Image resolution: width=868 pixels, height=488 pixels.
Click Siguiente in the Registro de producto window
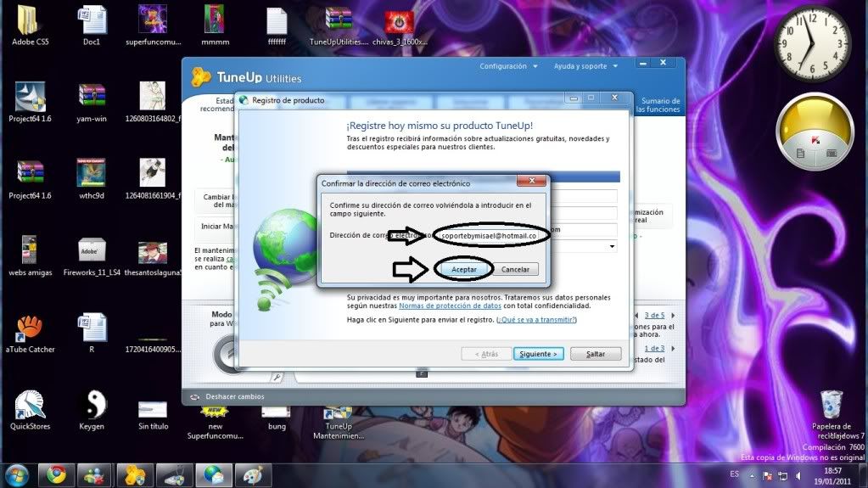(538, 354)
